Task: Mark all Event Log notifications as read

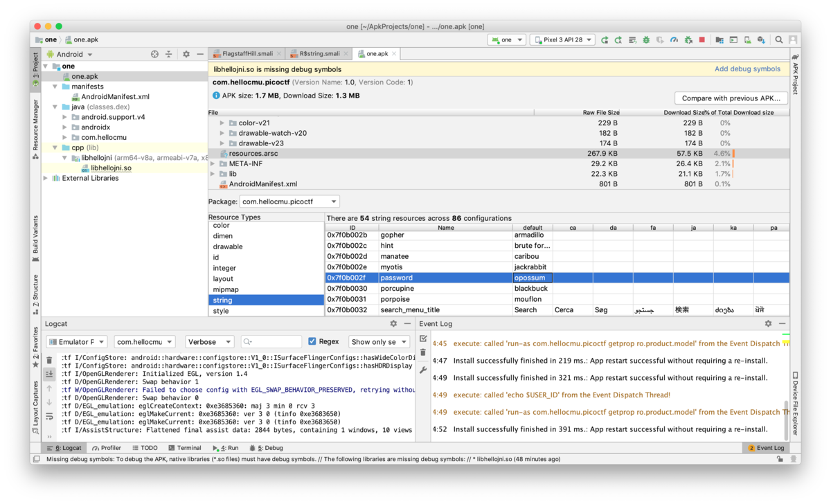Action: coord(423,339)
